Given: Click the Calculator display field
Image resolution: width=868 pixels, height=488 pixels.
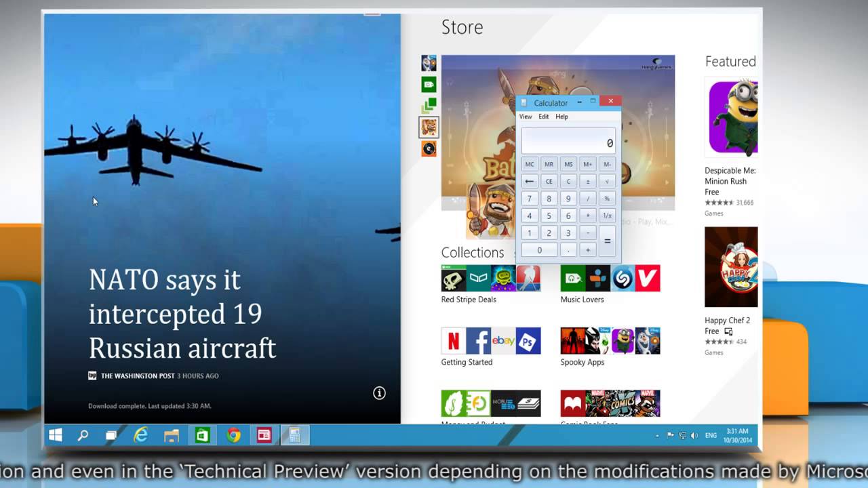Looking at the screenshot, I should 568,140.
